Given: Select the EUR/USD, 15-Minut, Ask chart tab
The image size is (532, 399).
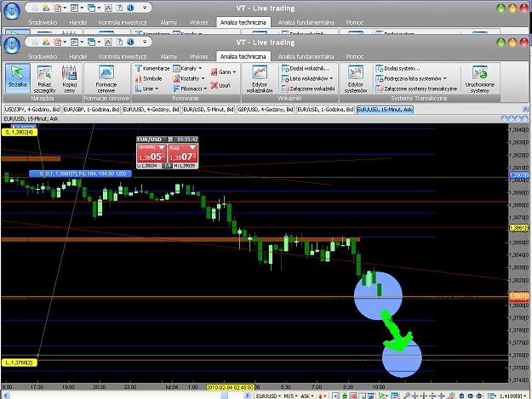Looking at the screenshot, I should [385, 110].
